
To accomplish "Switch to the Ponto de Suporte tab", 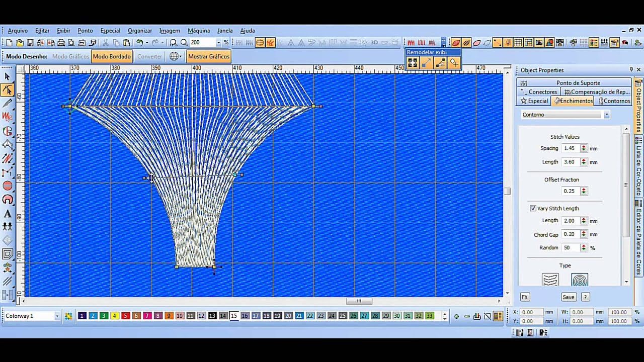I will point(574,83).
